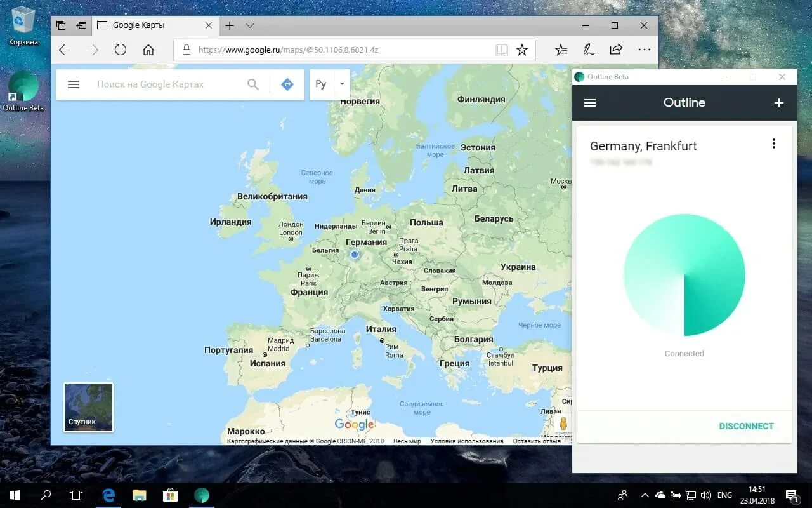Click the Google Maps search field

tap(168, 84)
